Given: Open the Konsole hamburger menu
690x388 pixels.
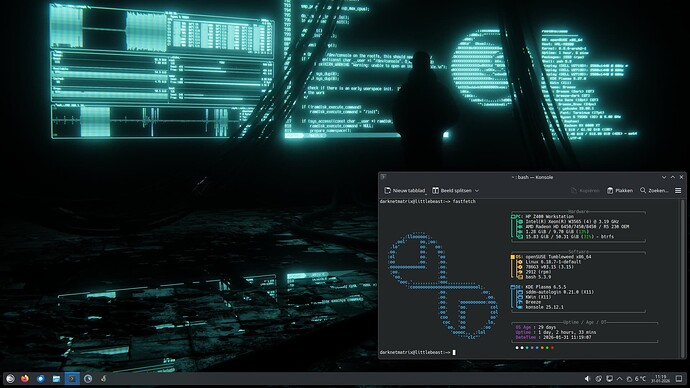Looking at the screenshot, I should 678,190.
